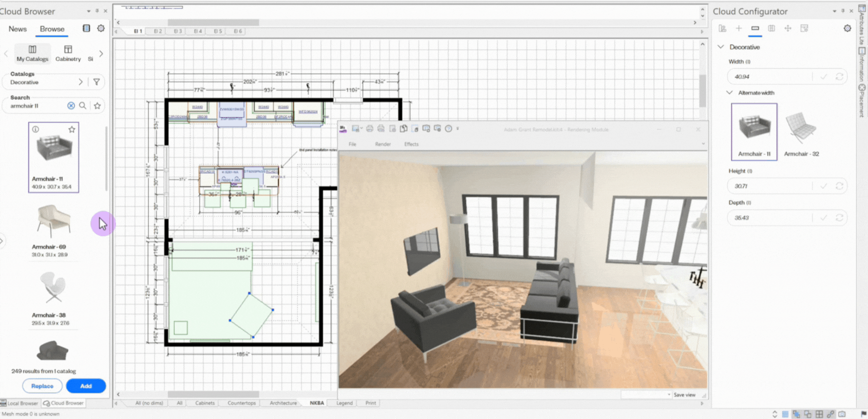Favorite the Armchair - 11 item
The height and width of the screenshot is (419, 868).
coord(72,129)
